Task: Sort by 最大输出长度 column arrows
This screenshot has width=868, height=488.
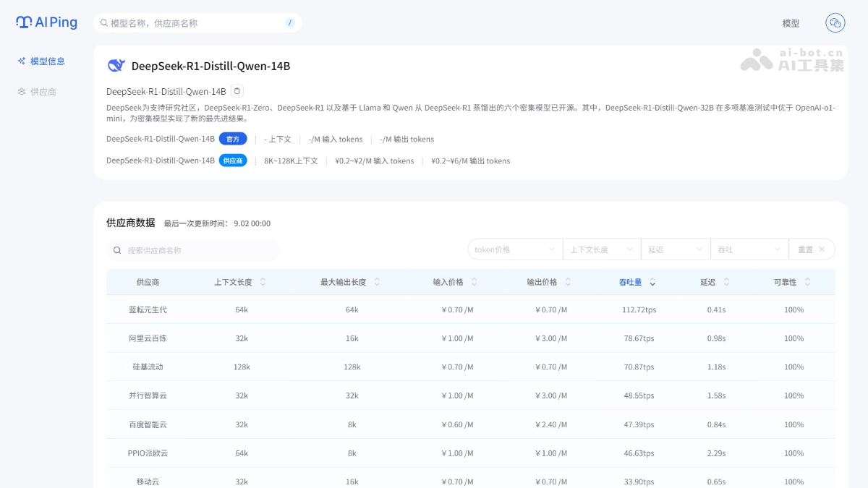Action: click(x=377, y=282)
